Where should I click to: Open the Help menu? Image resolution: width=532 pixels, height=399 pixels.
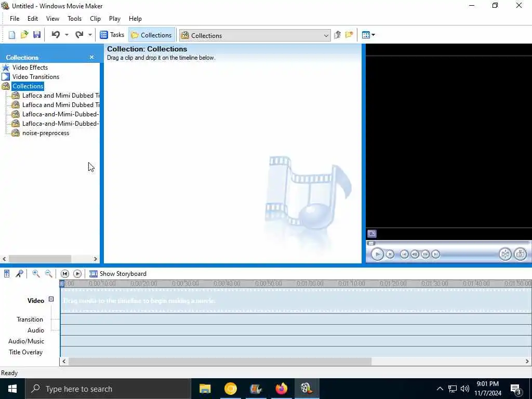pos(135,19)
